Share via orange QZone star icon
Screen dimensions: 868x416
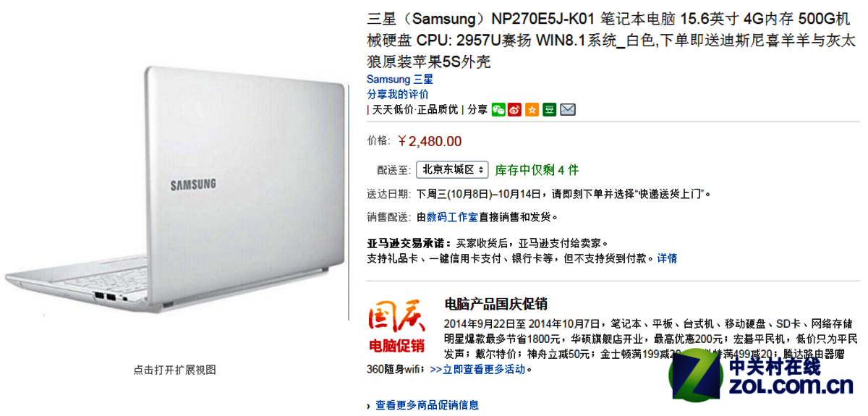(532, 110)
